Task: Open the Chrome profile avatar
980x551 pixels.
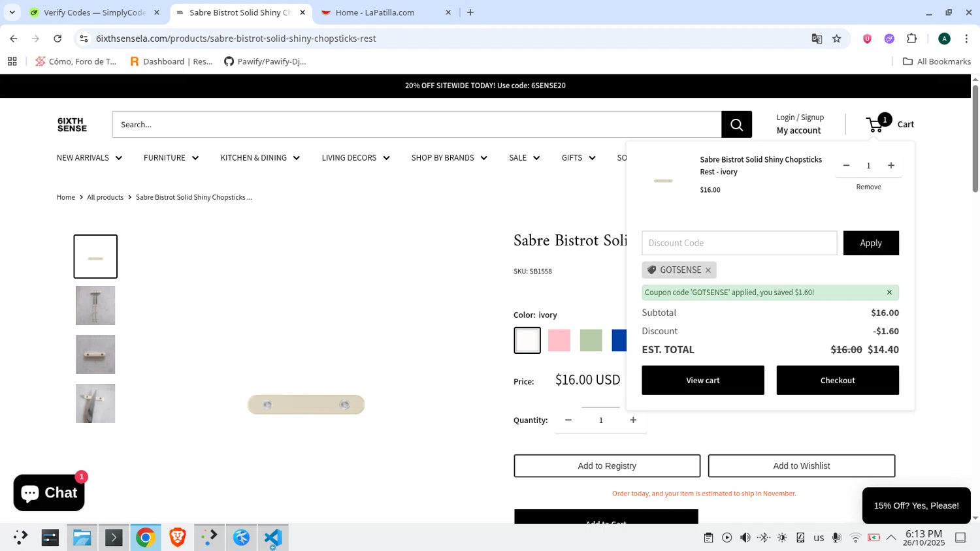Action: click(x=944, y=39)
